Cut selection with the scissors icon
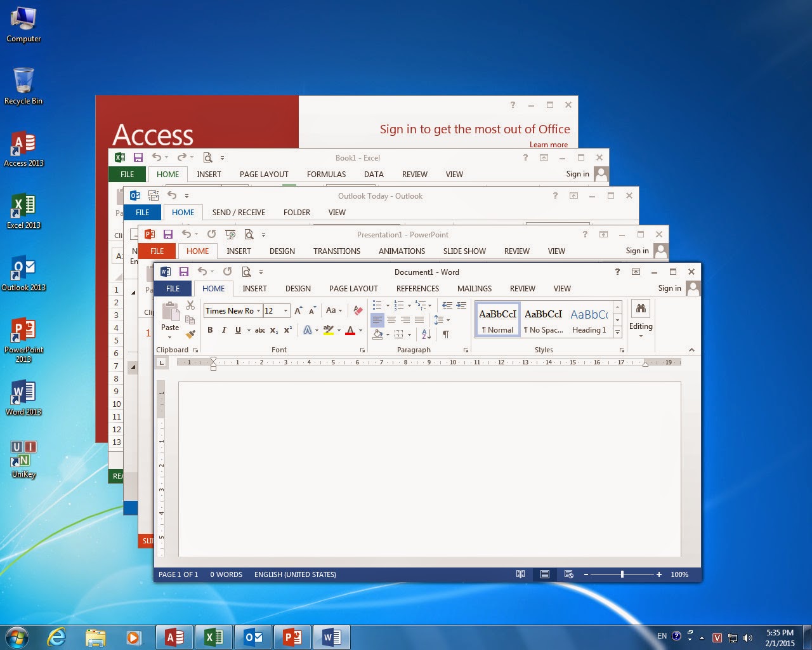 click(x=190, y=305)
